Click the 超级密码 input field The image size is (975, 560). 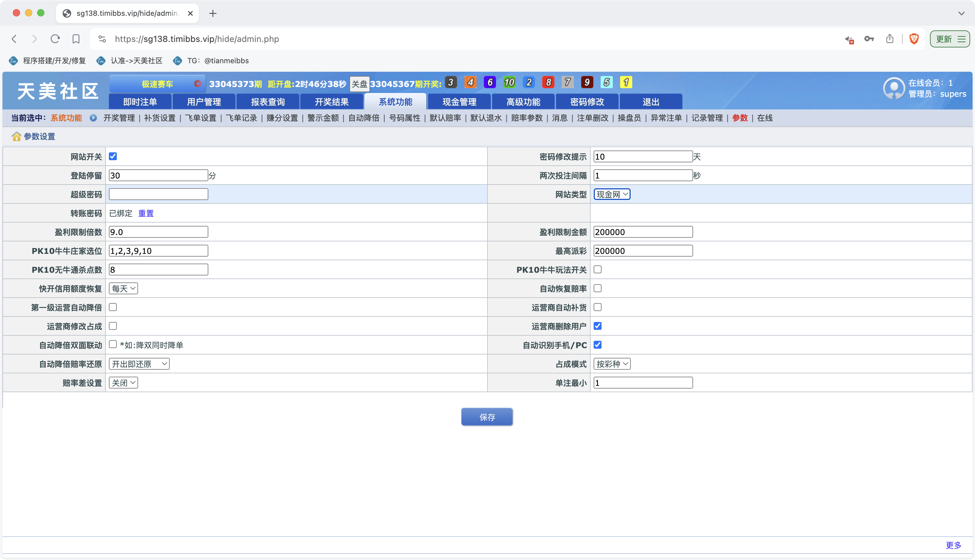158,194
